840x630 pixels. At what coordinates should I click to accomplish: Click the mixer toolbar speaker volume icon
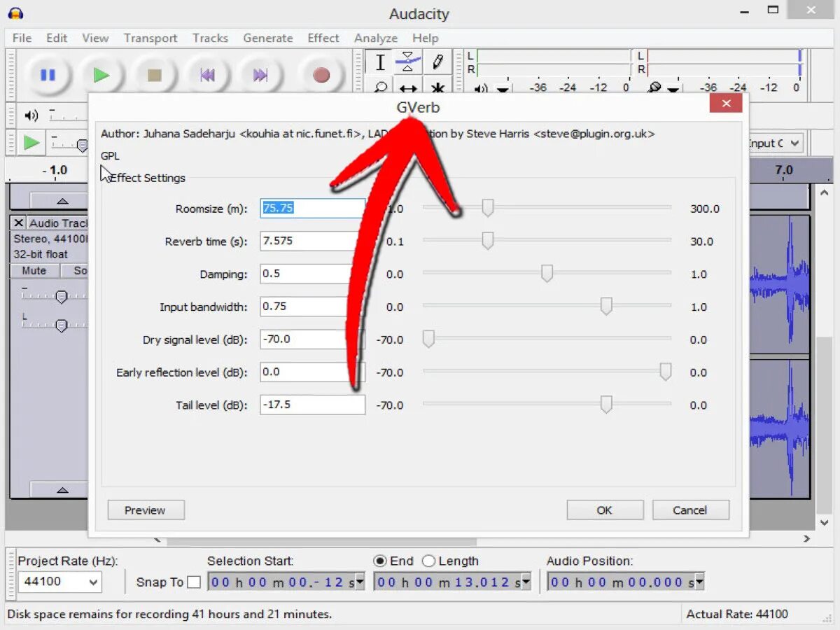coord(31,115)
